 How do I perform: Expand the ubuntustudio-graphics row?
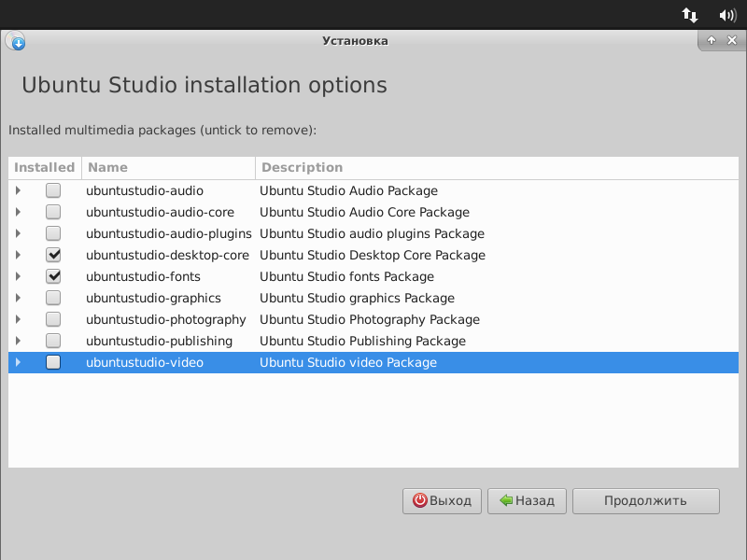coord(18,298)
